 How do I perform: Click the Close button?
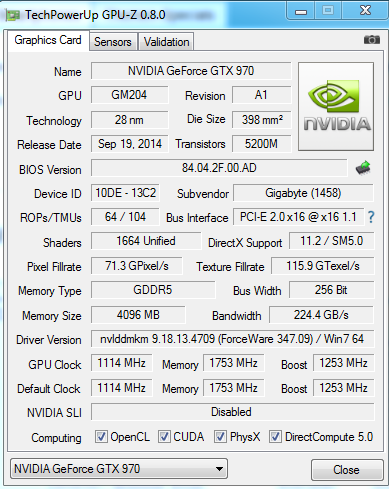pyautogui.click(x=347, y=470)
